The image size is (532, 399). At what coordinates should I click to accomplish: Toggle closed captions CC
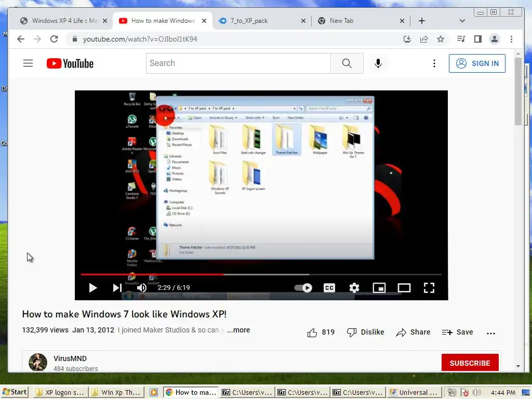[329, 288]
